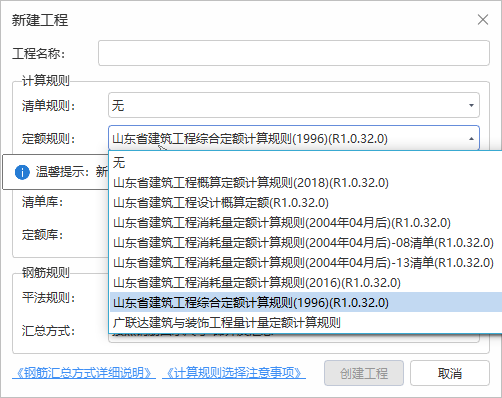Select 山东省建筑工程消耗量定额计算规则(2016) option
Viewport: 502px width, 398px height.
pos(306,283)
